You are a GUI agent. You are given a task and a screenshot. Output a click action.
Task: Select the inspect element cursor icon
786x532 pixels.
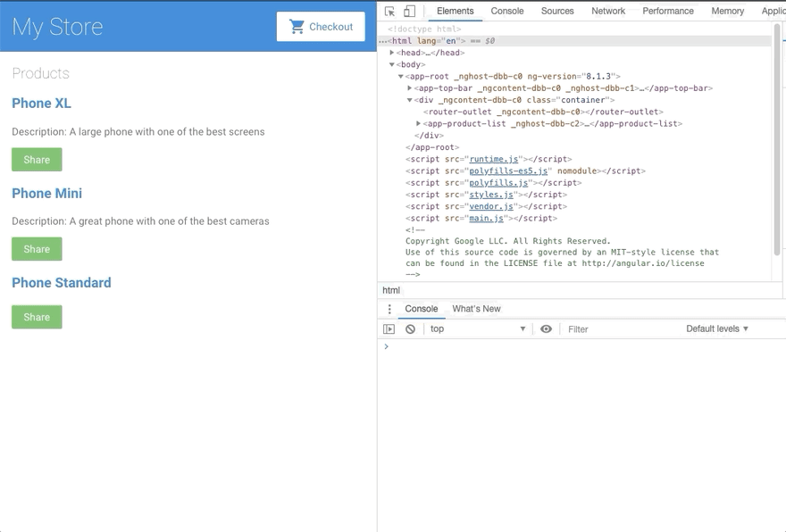pyautogui.click(x=389, y=11)
